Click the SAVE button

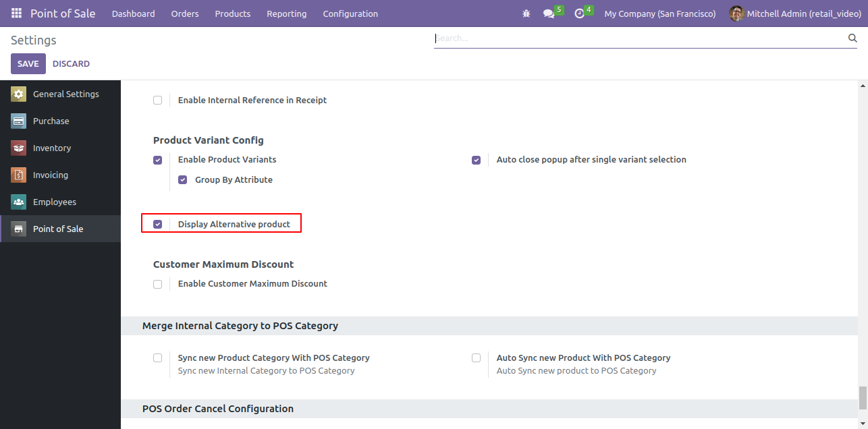pyautogui.click(x=28, y=63)
